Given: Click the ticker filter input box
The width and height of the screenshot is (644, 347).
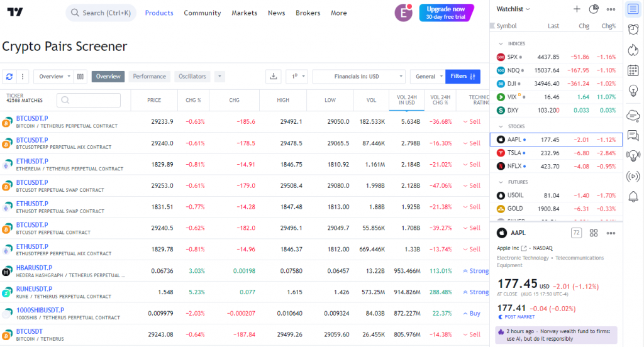Looking at the screenshot, I should click(x=89, y=100).
